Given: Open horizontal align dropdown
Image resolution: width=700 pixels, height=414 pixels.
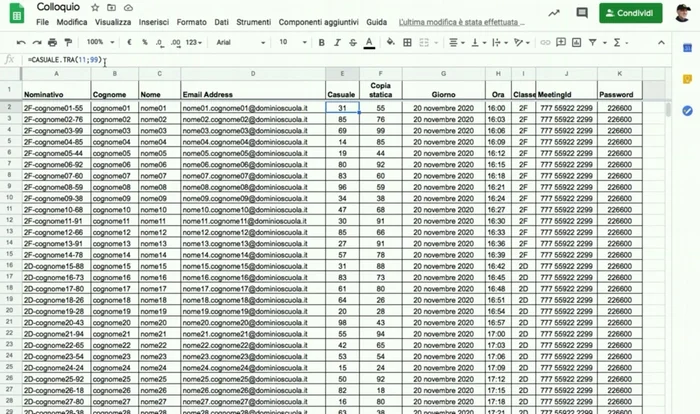Looking at the screenshot, I should click(x=456, y=42).
